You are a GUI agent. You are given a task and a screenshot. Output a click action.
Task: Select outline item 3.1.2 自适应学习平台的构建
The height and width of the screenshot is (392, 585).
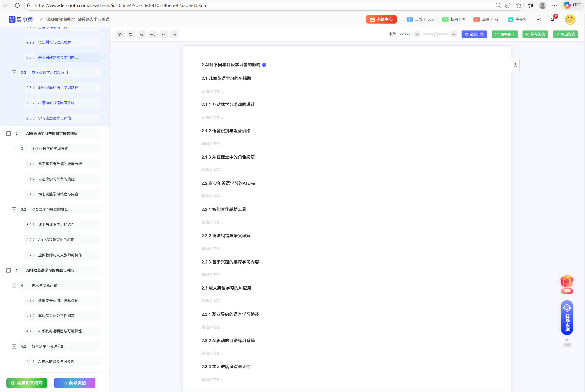point(56,179)
